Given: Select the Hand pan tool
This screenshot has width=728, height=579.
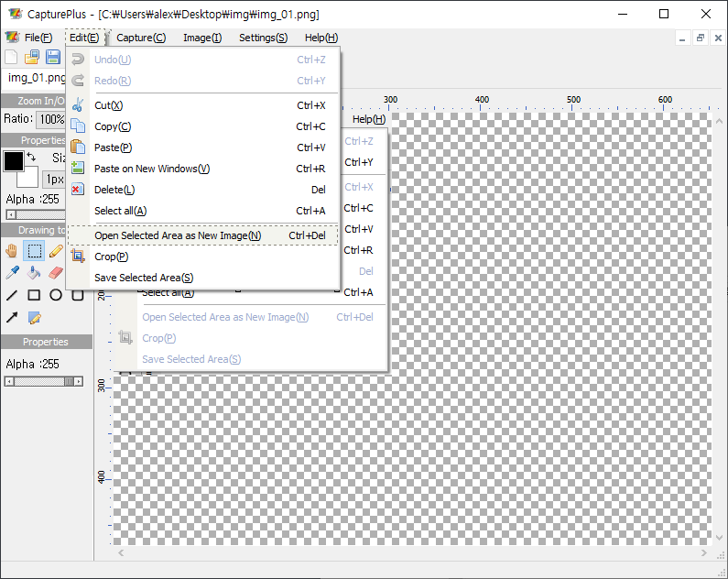Looking at the screenshot, I should (x=12, y=250).
